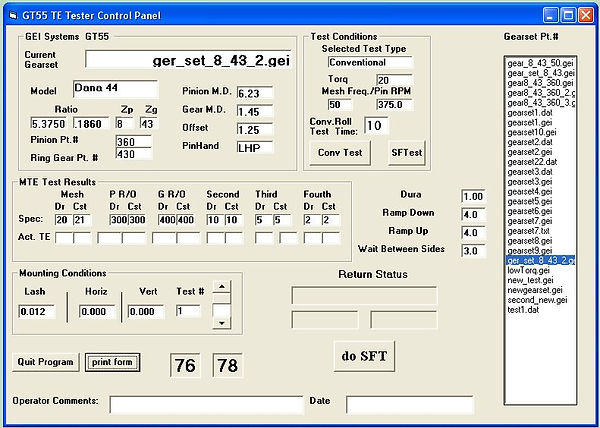Click the Mesh Freq. field showing 50

340,105
